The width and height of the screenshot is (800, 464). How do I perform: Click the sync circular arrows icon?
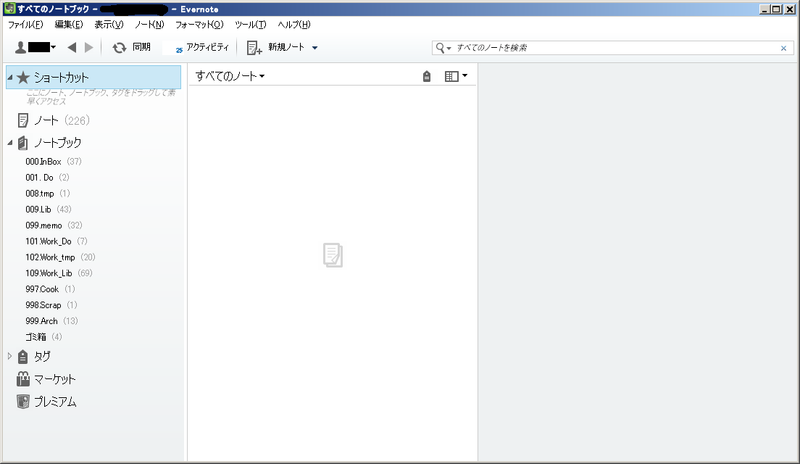click(x=119, y=47)
